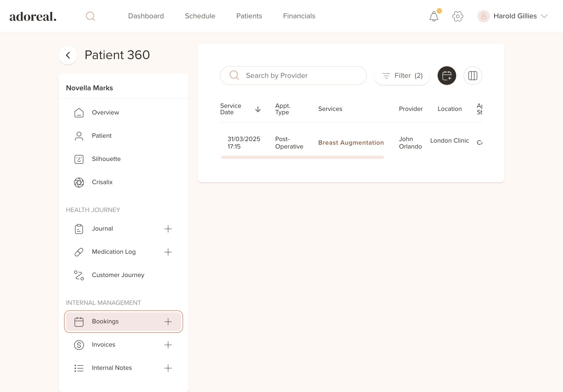Click the horizontal scrollbar under the bookings row
Image resolution: width=563 pixels, height=392 pixels.
[x=302, y=157]
